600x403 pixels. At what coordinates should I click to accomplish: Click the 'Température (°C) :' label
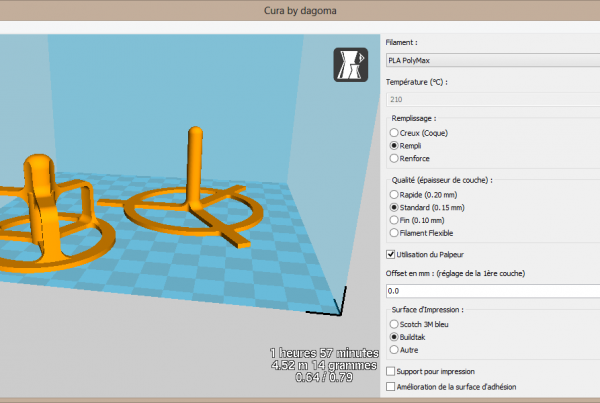tap(416, 82)
